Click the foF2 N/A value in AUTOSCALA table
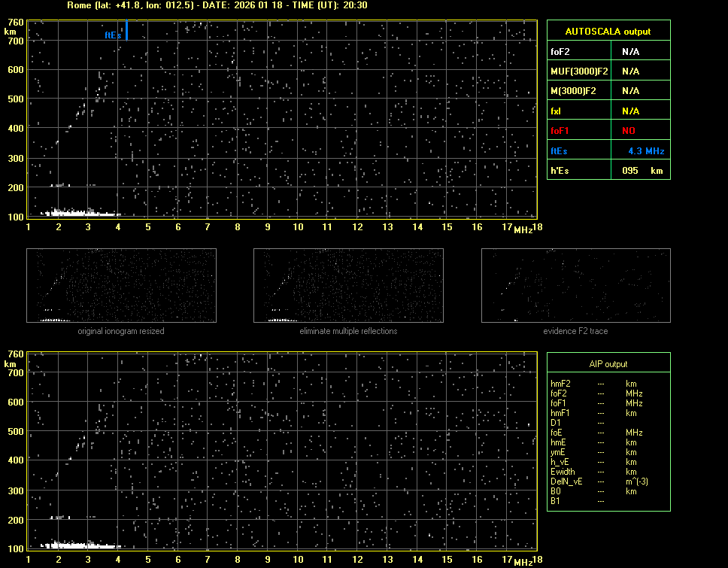Screen dimensions: 728x568 [630, 52]
